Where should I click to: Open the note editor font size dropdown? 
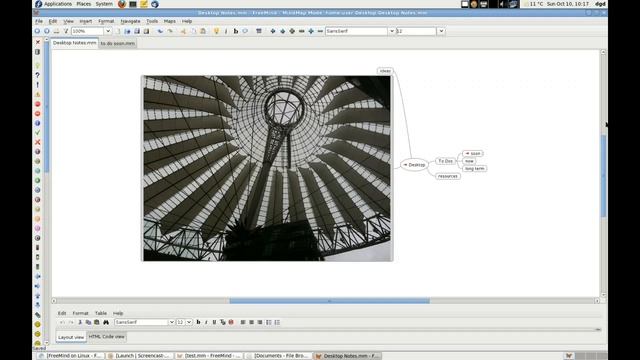click(x=189, y=322)
